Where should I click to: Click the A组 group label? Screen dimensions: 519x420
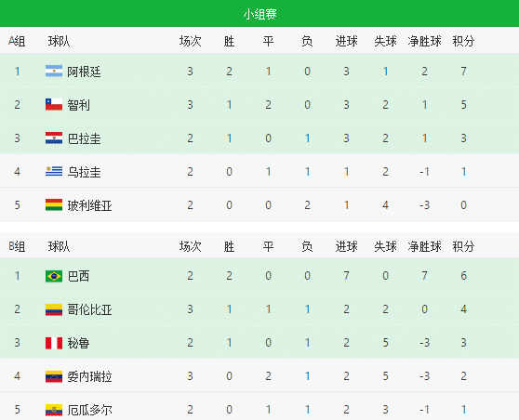pyautogui.click(x=17, y=41)
